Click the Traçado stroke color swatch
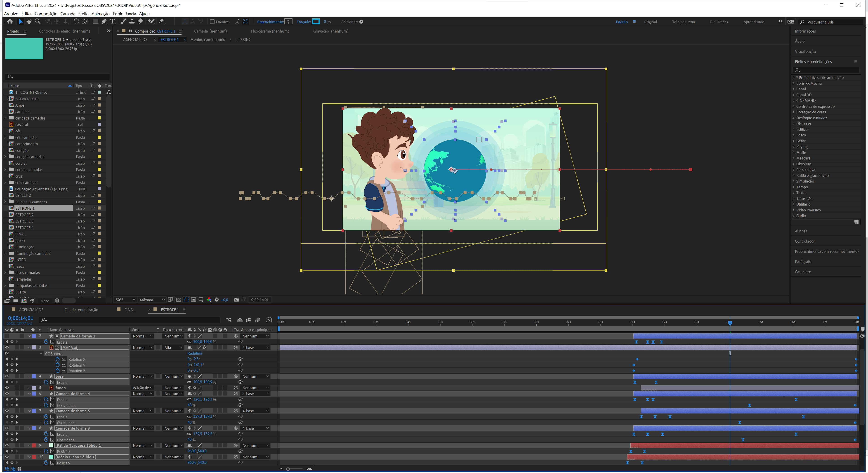The height and width of the screenshot is (473, 868). tap(316, 21)
